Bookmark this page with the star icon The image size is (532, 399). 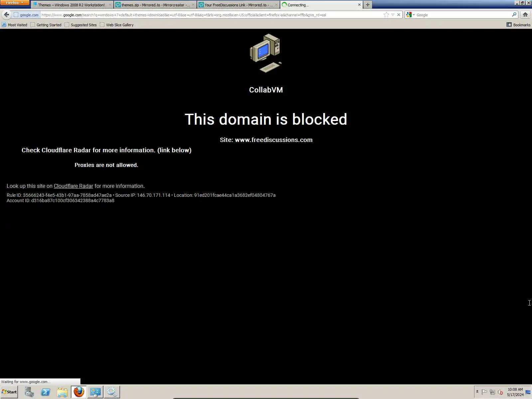[386, 15]
